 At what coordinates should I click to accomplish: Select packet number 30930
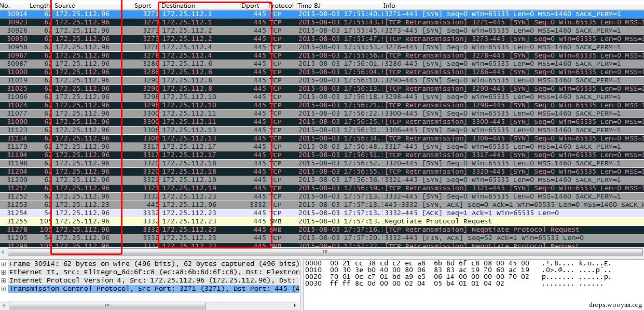322,39
